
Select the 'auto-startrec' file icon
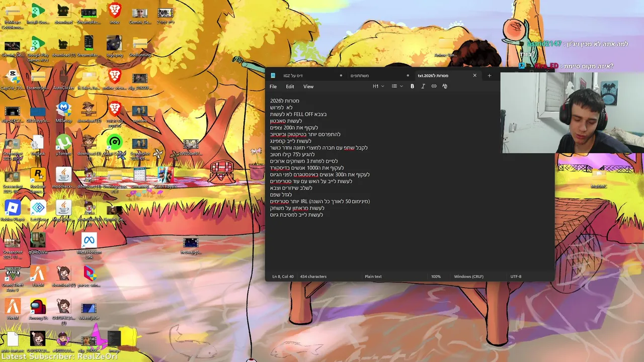tap(13, 342)
